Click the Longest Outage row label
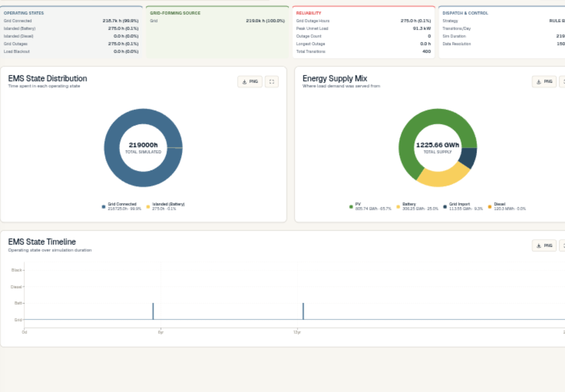 pos(311,44)
